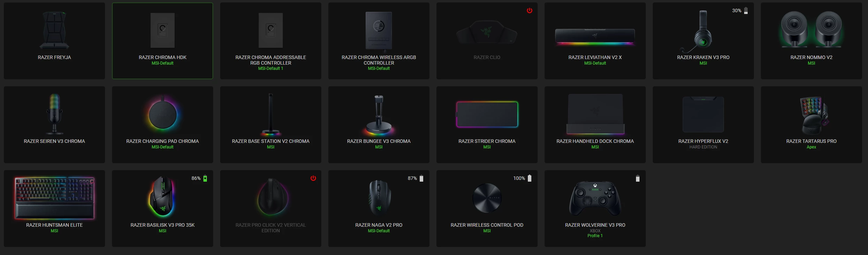Click the power icon on Pro Click V2 Vertical
Screen dimensions: 868x255
[313, 178]
